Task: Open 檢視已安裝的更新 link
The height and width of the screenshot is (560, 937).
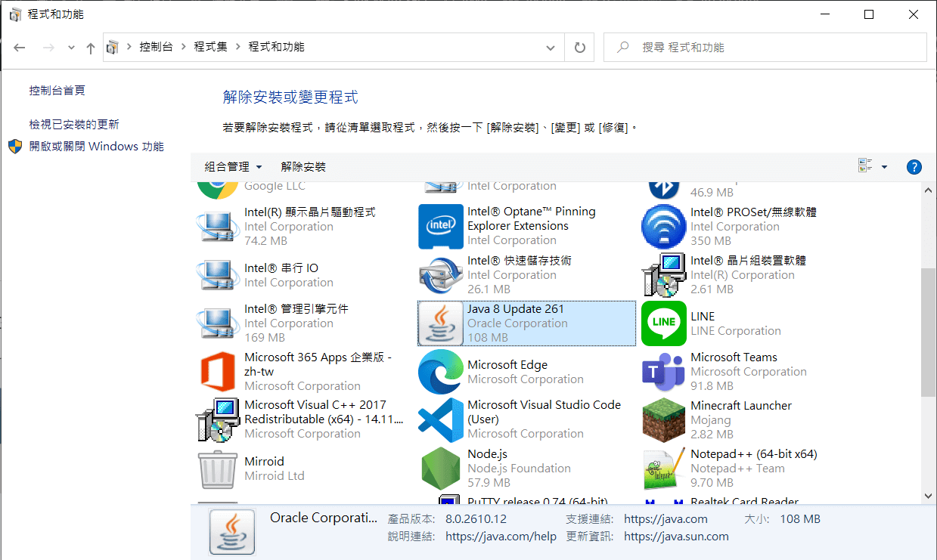Action: click(74, 125)
